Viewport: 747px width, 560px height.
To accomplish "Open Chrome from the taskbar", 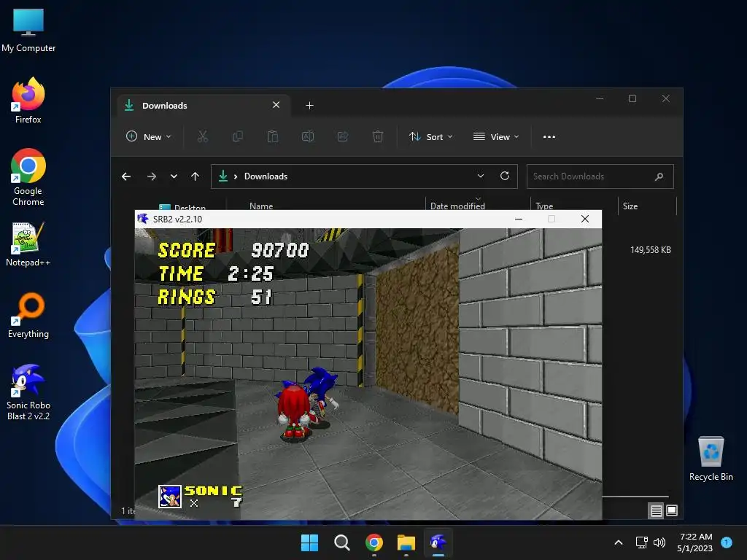I will click(374, 542).
